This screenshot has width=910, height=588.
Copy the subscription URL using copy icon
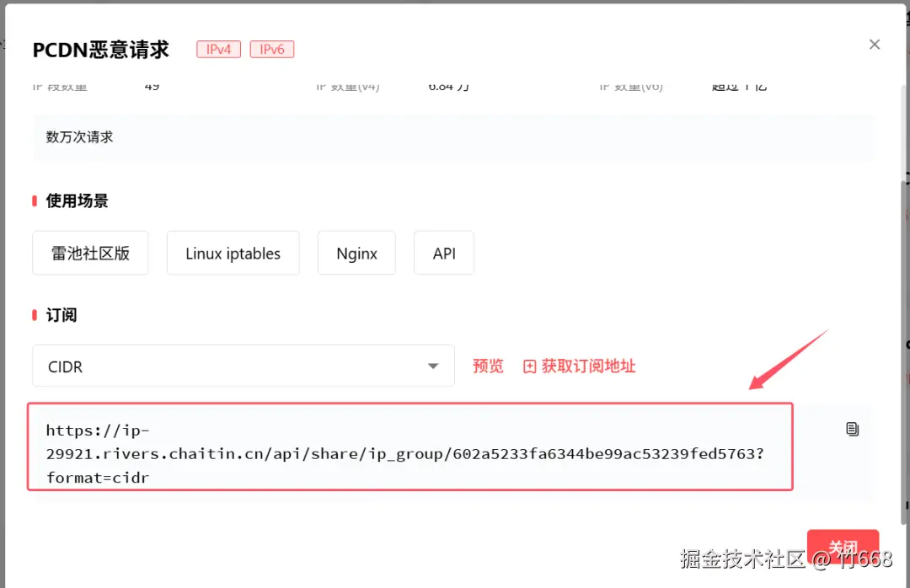click(852, 429)
